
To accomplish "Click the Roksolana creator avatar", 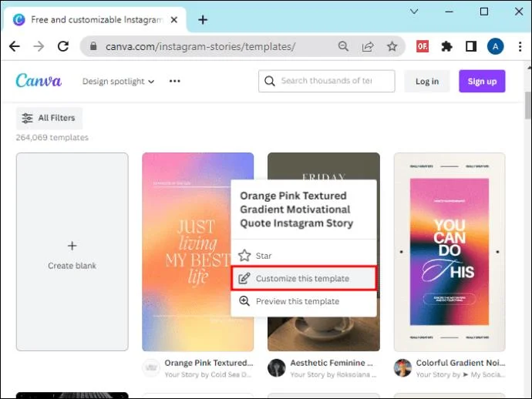I will [x=277, y=368].
